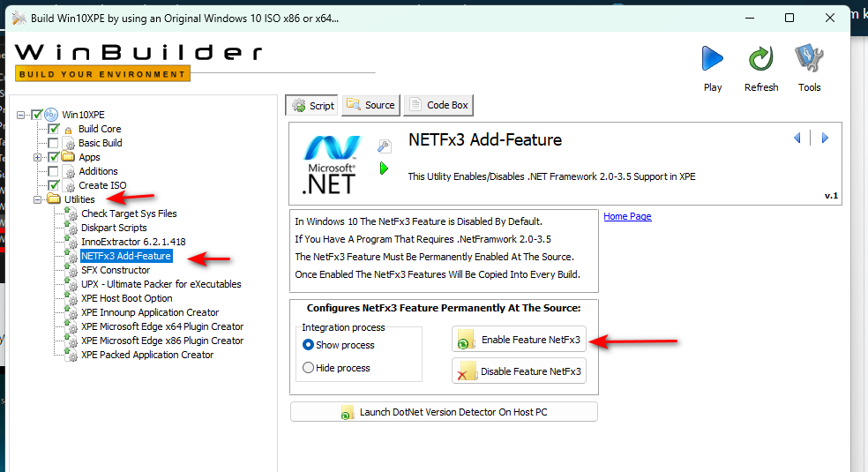Click the Microsoft .NET logo
Viewport: 868px width, 472px height.
[331, 165]
